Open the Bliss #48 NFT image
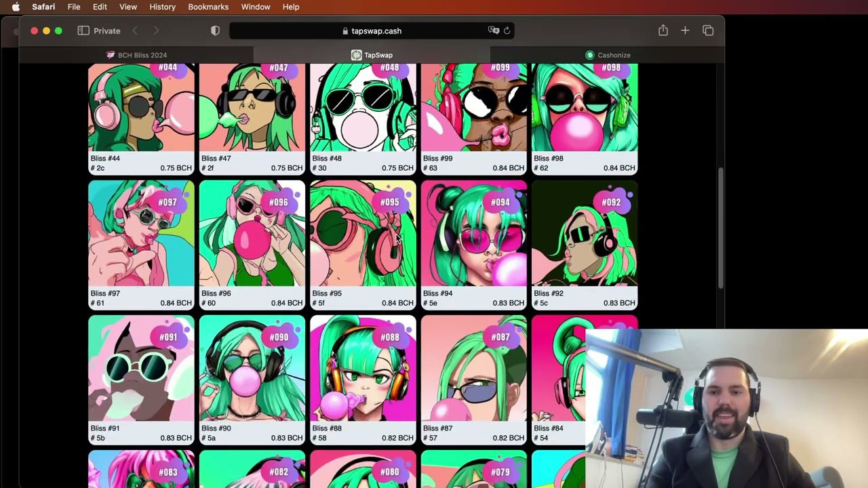This screenshot has width=868, height=488. pyautogui.click(x=363, y=107)
